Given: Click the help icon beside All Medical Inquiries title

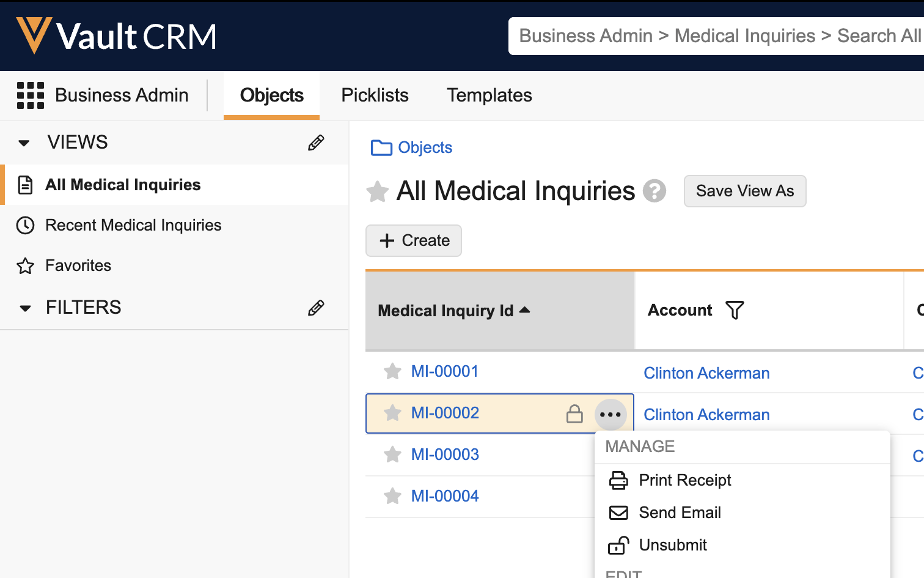Looking at the screenshot, I should coord(654,191).
